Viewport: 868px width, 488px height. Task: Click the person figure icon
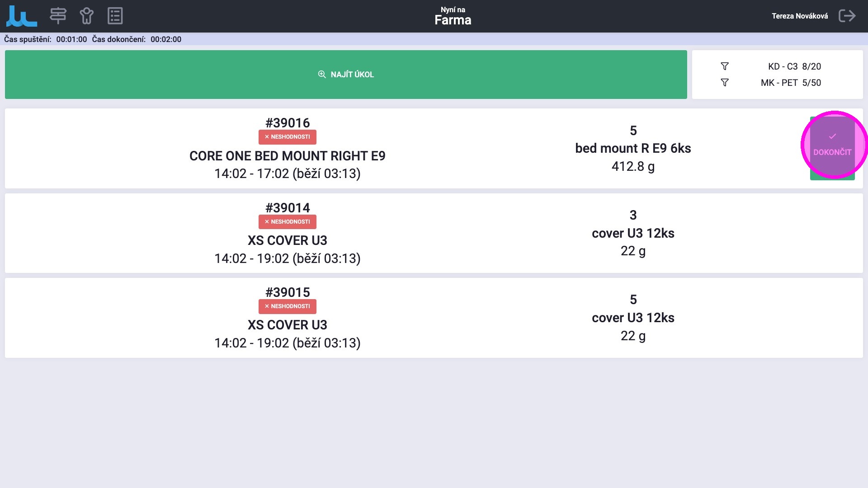[86, 16]
